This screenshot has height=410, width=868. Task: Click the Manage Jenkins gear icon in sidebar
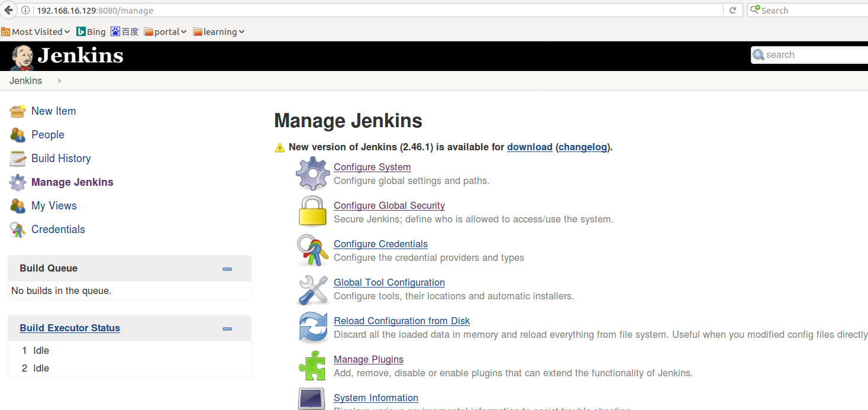18,182
